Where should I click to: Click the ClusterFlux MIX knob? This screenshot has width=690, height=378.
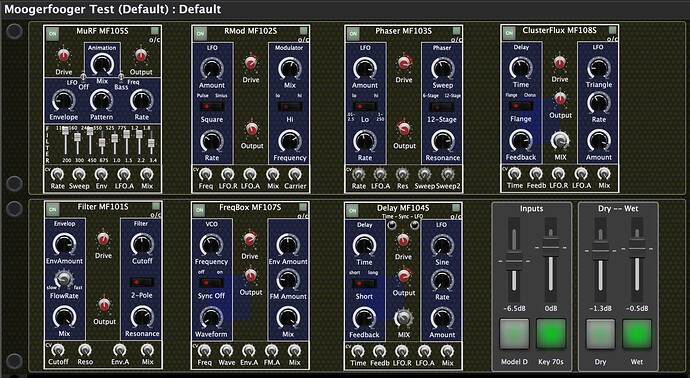560,141
